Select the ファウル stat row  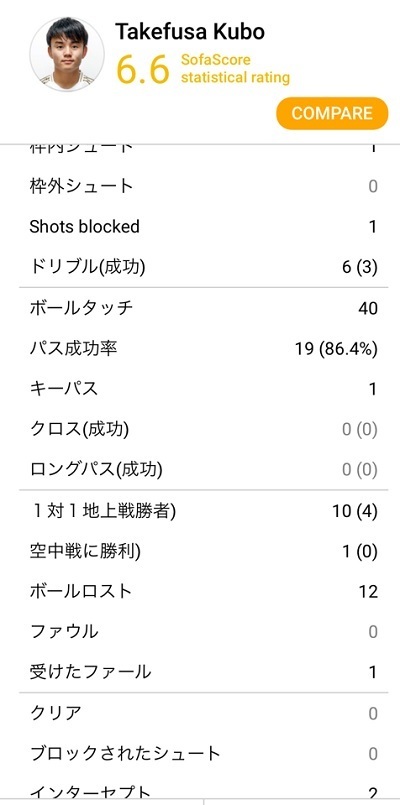tap(200, 631)
